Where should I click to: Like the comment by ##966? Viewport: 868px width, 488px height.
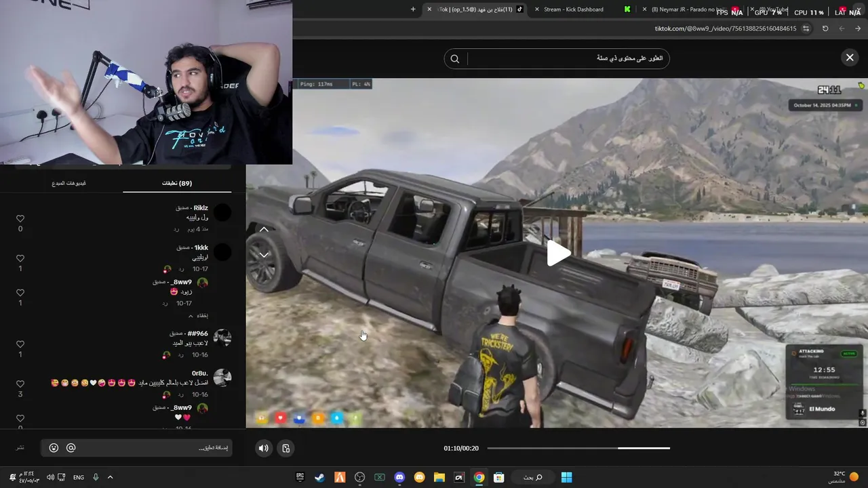pyautogui.click(x=20, y=344)
